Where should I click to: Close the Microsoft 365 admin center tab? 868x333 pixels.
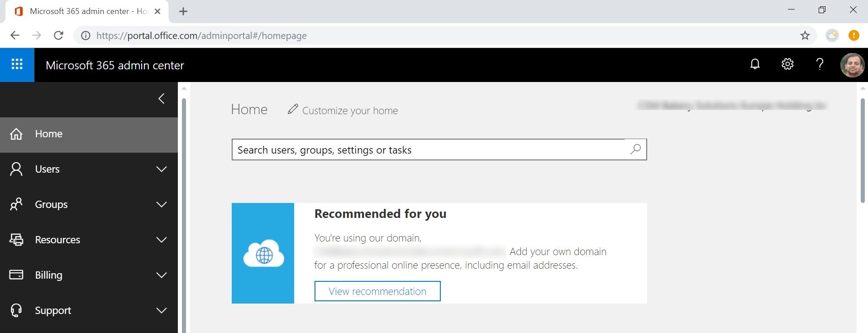(157, 11)
